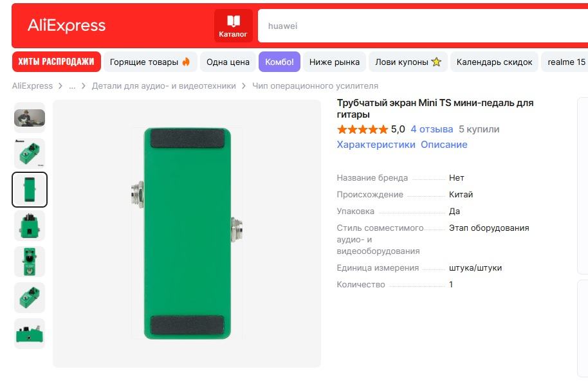Viewport: 588px width, 387px height.
Task: Open the Каталог catalog button
Action: tap(233, 26)
